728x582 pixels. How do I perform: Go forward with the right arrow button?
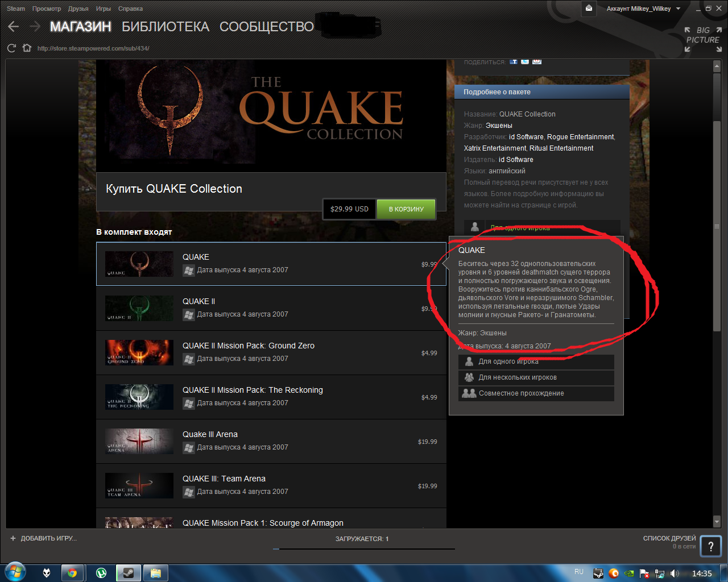pos(35,27)
